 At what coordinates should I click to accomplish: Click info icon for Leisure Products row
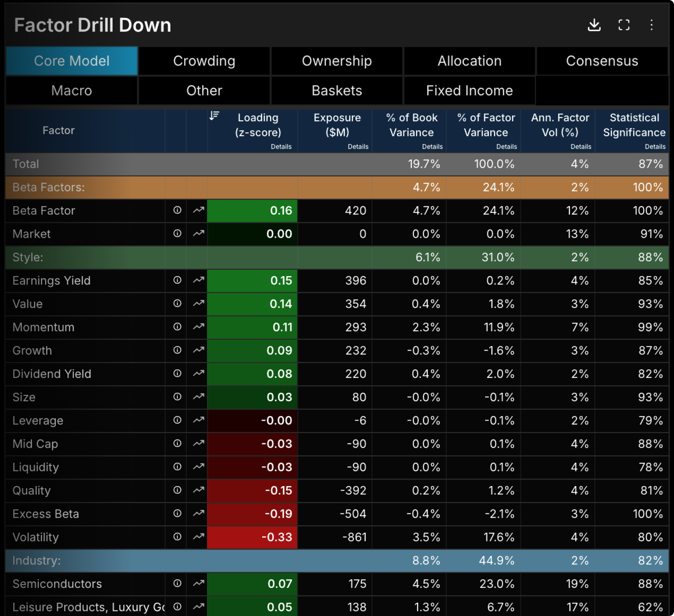[177, 607]
